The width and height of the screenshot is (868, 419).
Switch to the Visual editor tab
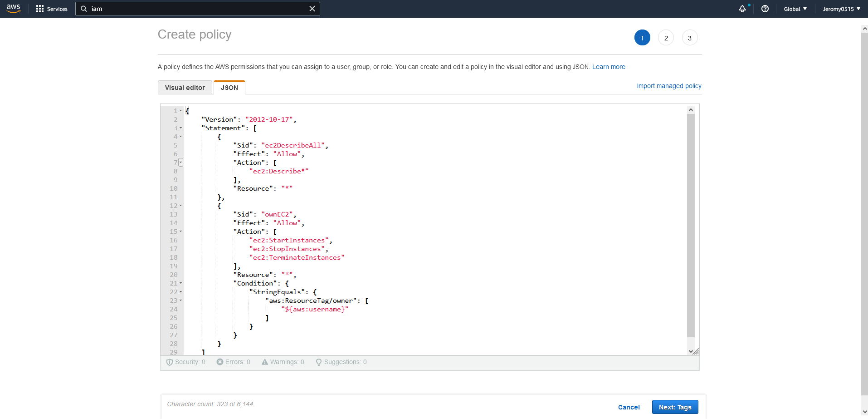click(185, 88)
